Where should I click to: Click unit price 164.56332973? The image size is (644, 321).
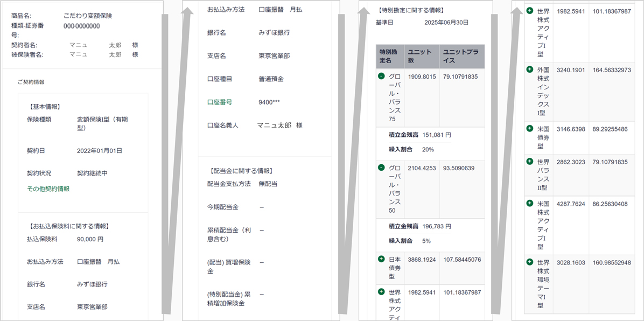coord(612,69)
